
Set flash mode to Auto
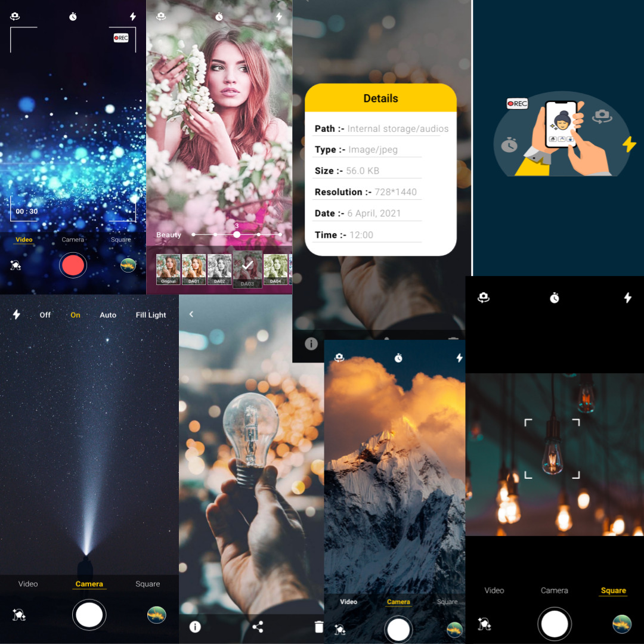coord(108,315)
